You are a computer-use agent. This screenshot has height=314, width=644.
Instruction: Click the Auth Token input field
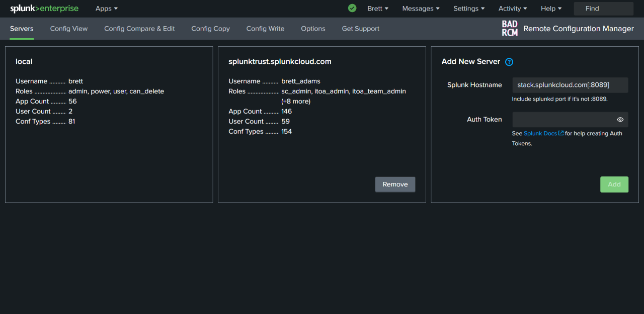click(x=570, y=120)
